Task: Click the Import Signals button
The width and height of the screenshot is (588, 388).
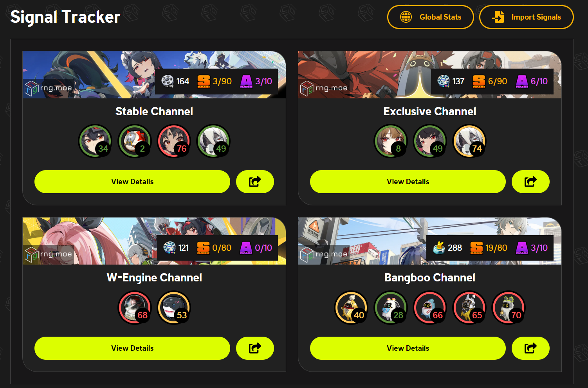Action: tap(526, 17)
